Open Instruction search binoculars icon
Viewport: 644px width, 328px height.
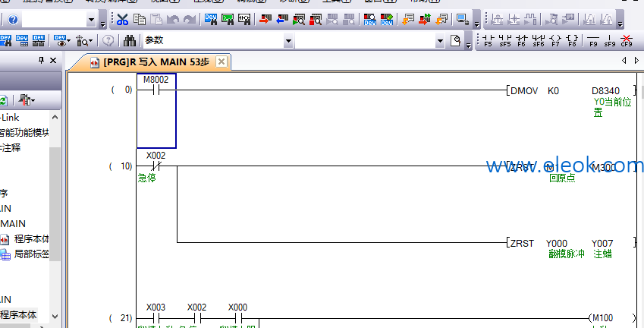(x=228, y=19)
